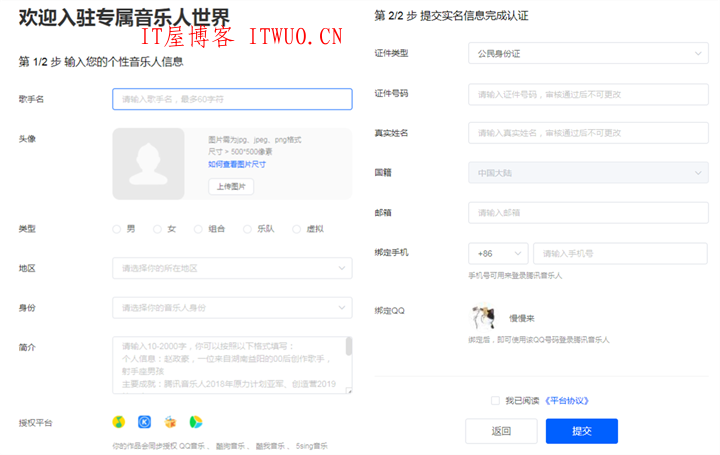Click the Kugou Music platform icon

point(144,421)
